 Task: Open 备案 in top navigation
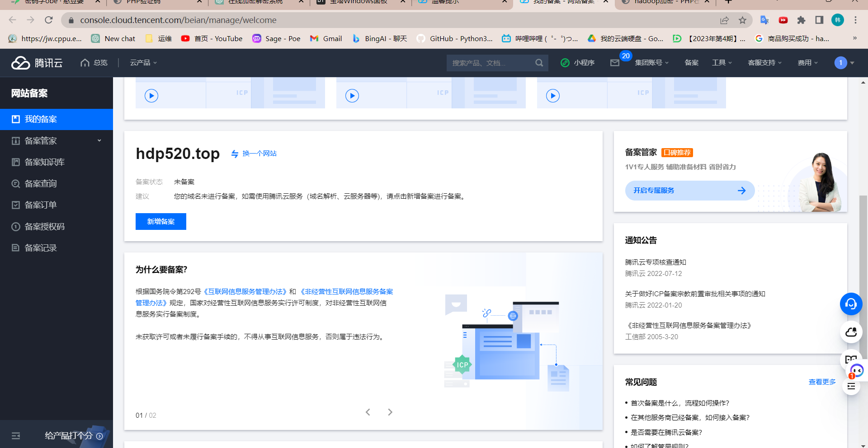tap(692, 63)
